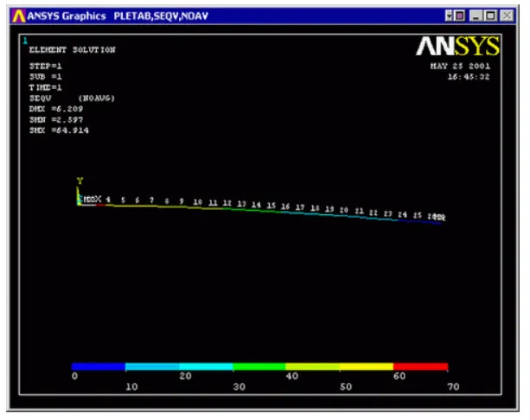Click the legend value 60

click(399, 376)
